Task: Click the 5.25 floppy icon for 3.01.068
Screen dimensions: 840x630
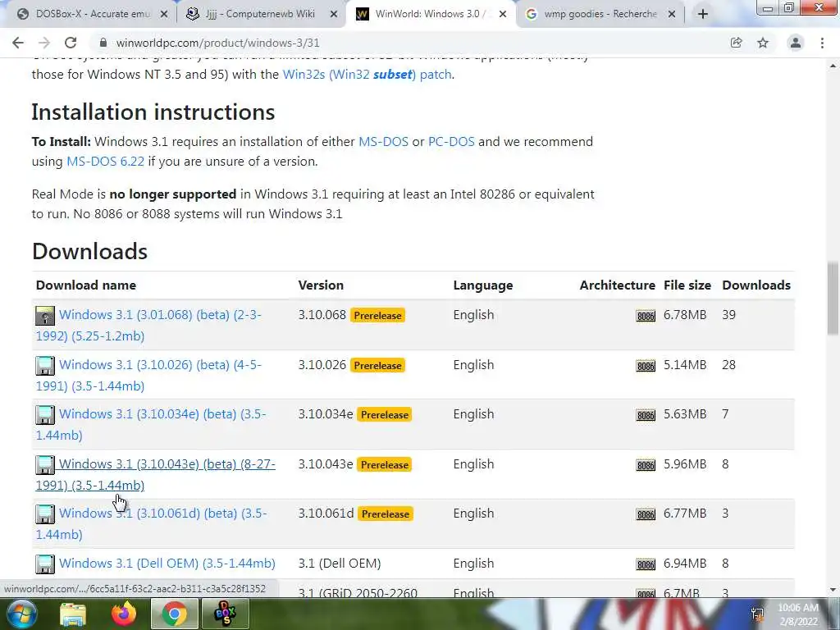Action: [45, 316]
